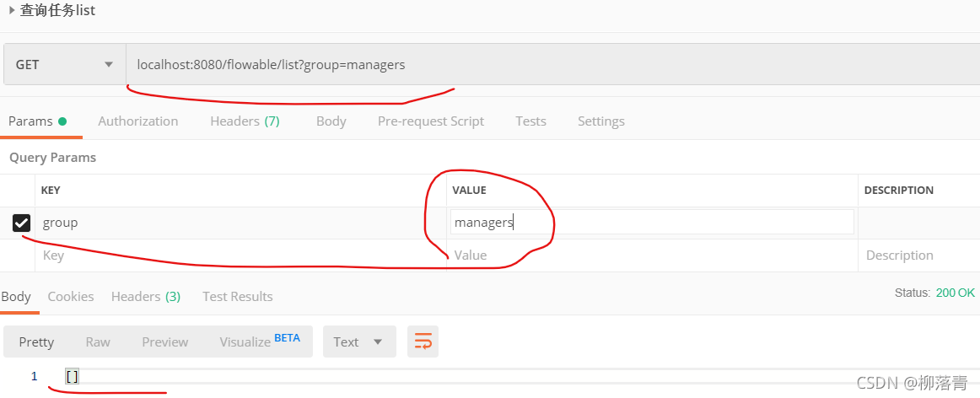
Task: Click the group key cell
Action: click(240, 223)
